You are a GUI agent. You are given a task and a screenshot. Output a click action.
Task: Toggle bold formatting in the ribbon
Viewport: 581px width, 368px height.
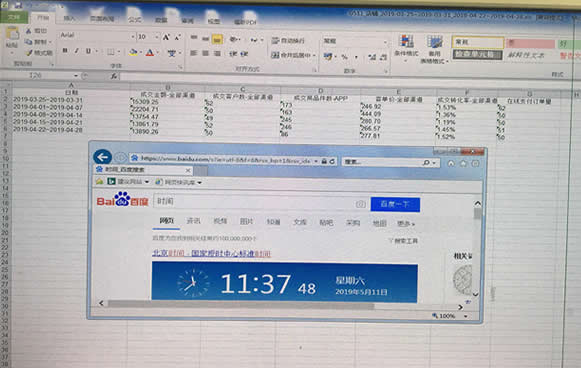coord(65,51)
